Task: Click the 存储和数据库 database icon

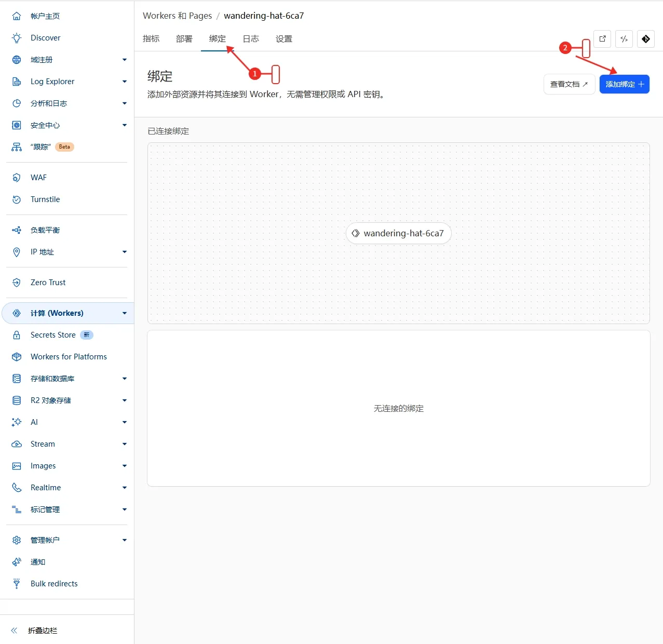Action: (17, 379)
